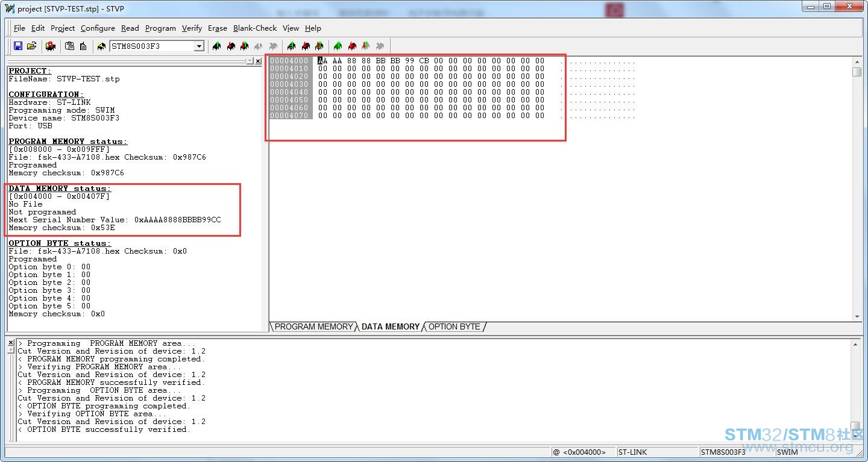Open the Erase menu

click(x=218, y=28)
